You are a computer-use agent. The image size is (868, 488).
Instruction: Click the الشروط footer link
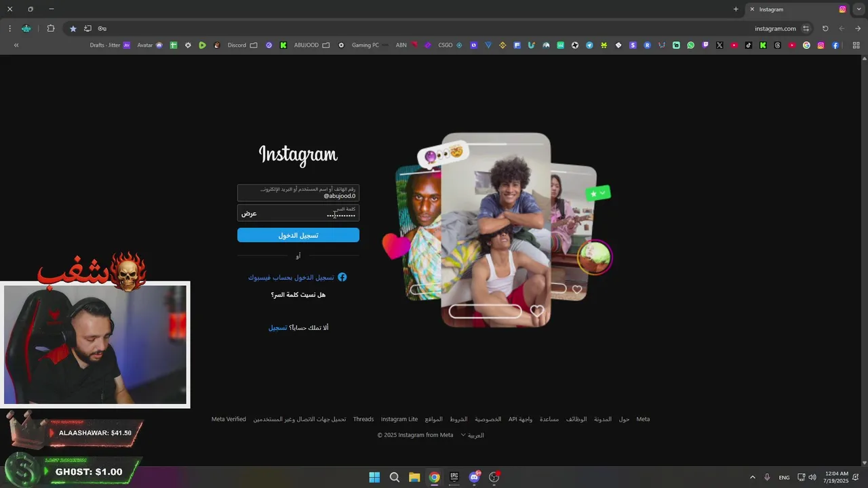tap(458, 419)
